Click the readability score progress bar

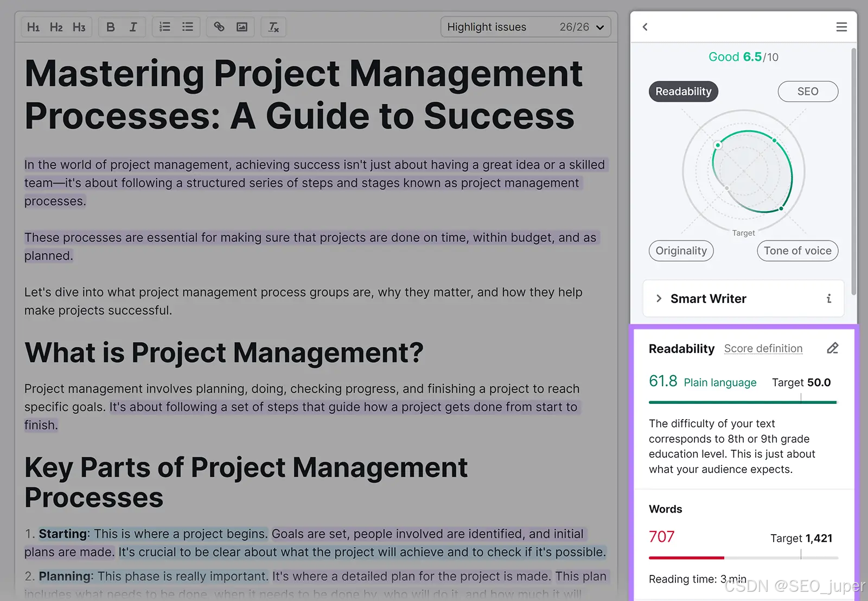pos(743,402)
